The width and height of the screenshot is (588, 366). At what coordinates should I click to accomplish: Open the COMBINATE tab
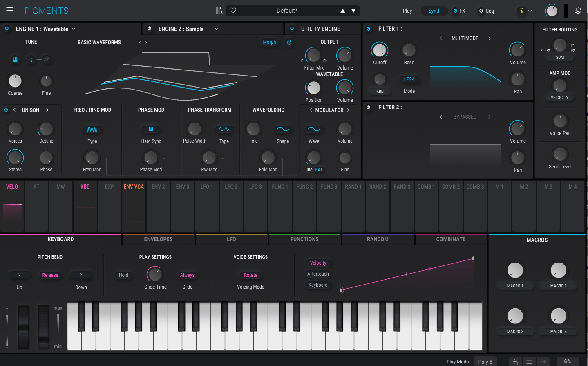pos(451,239)
